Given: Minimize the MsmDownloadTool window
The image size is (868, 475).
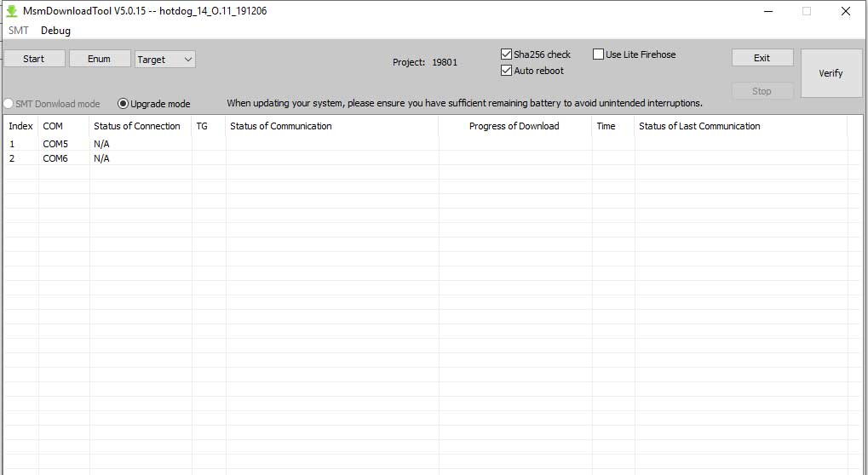Looking at the screenshot, I should 768,11.
